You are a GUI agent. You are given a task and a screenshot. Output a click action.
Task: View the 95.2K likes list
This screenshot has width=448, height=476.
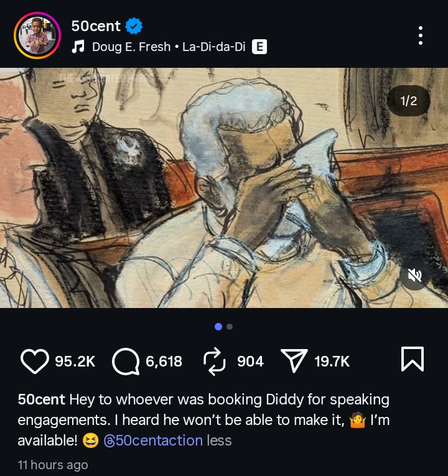pos(75,362)
